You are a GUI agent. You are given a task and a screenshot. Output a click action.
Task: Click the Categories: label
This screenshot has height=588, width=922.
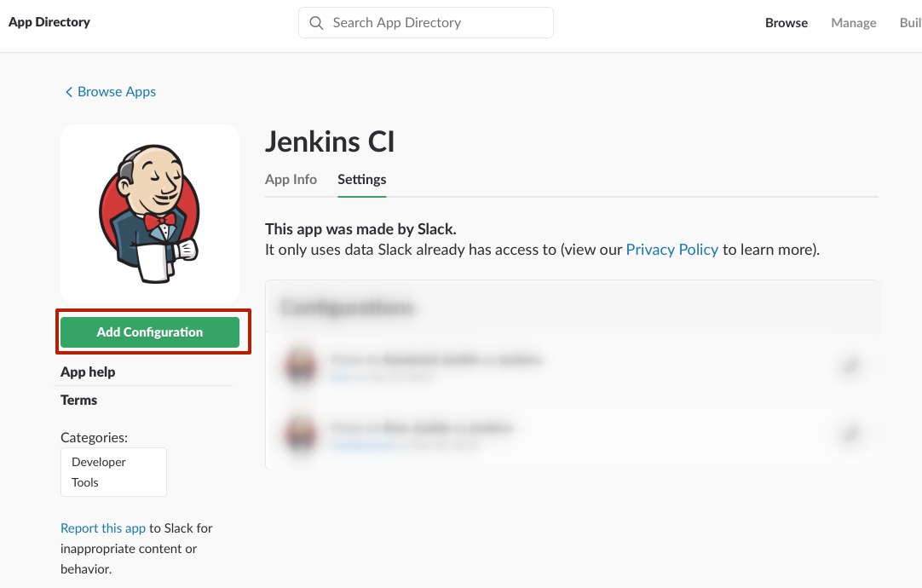pyautogui.click(x=94, y=438)
